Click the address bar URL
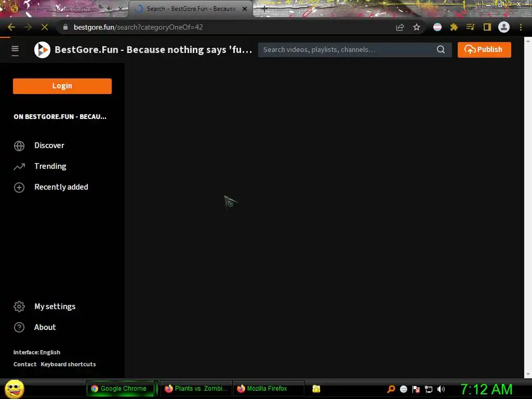Viewport: 532px width, 399px height. [138, 27]
